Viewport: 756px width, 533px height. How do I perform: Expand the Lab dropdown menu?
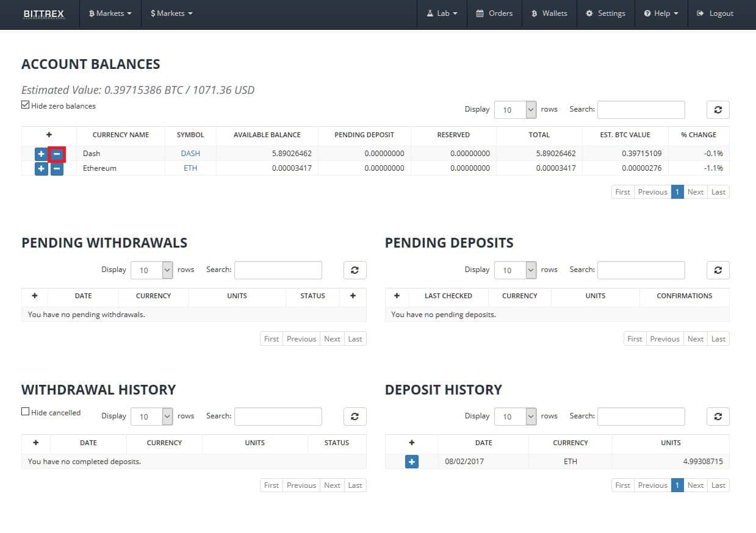click(x=442, y=13)
